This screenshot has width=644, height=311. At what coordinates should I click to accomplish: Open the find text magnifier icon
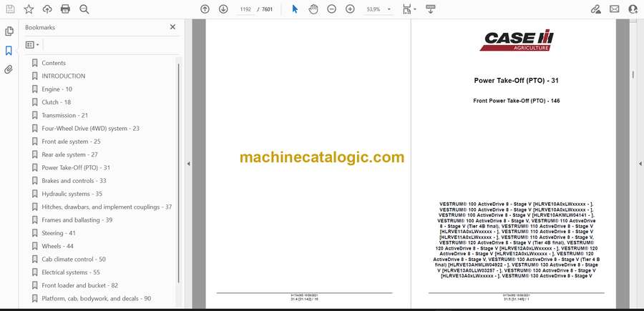[x=84, y=9]
